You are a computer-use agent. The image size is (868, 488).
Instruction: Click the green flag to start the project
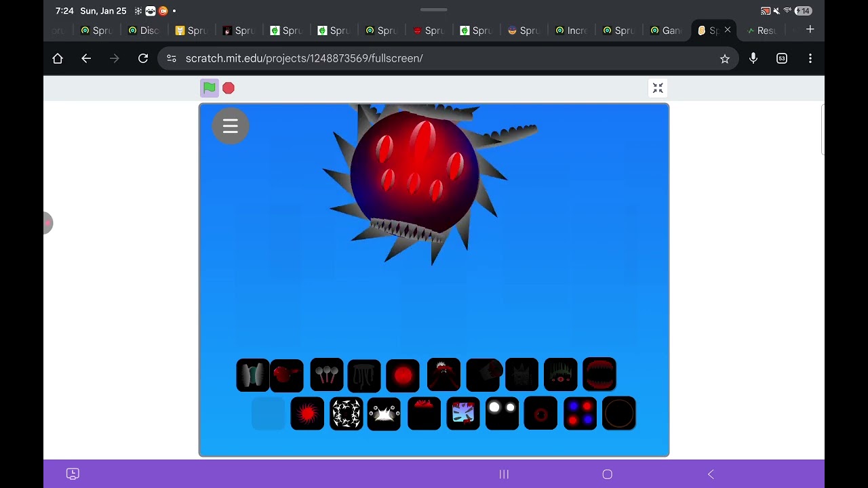point(210,87)
